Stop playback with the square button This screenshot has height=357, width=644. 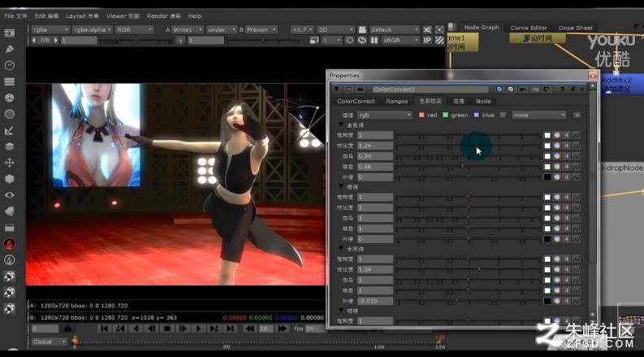click(167, 329)
